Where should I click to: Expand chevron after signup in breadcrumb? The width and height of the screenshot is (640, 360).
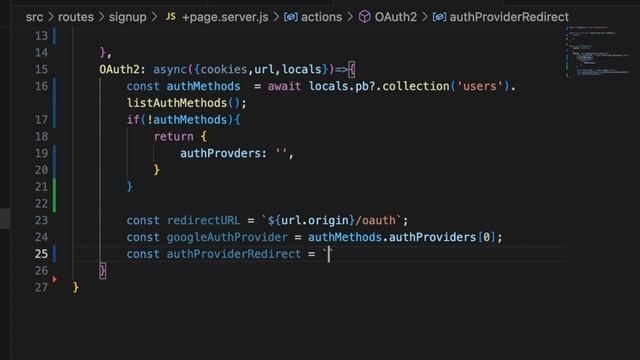pyautogui.click(x=154, y=17)
